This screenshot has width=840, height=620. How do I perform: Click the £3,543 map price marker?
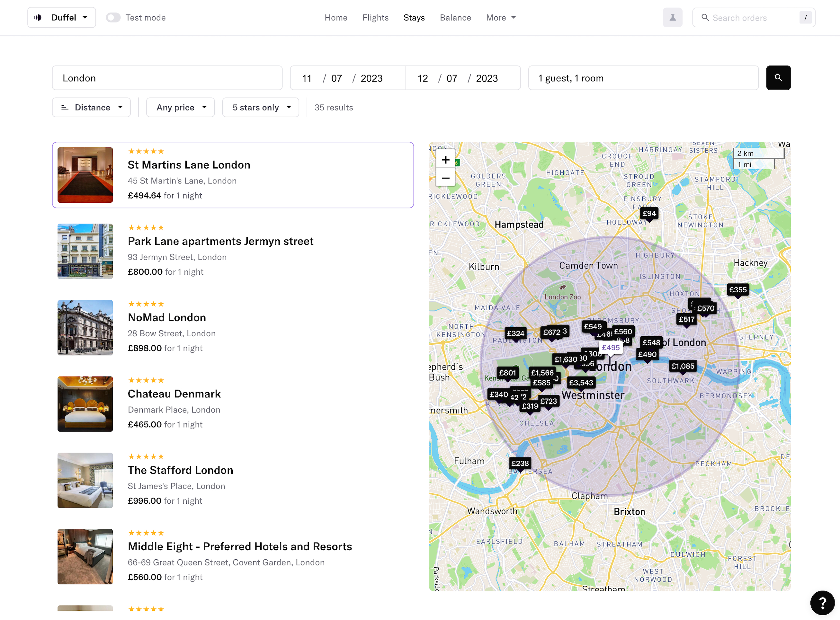[x=581, y=382]
